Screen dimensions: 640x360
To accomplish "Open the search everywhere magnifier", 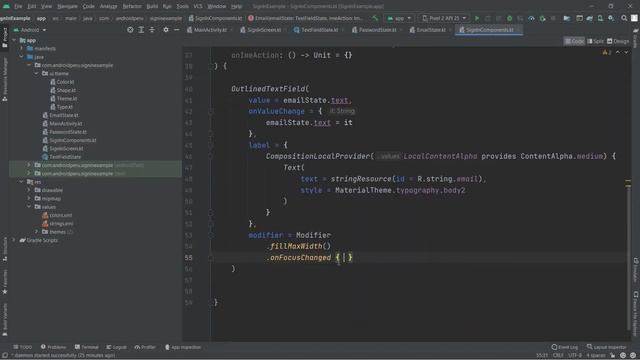I will tap(624, 18).
